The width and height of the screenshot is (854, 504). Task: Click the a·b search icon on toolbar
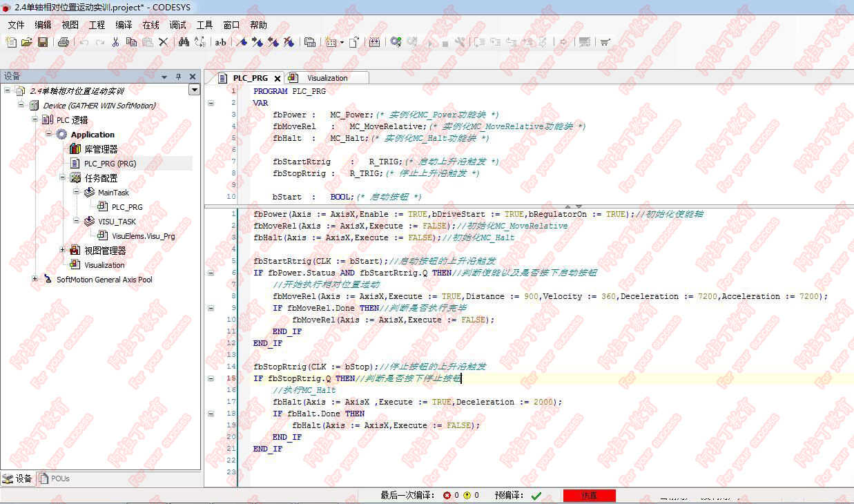[x=220, y=42]
